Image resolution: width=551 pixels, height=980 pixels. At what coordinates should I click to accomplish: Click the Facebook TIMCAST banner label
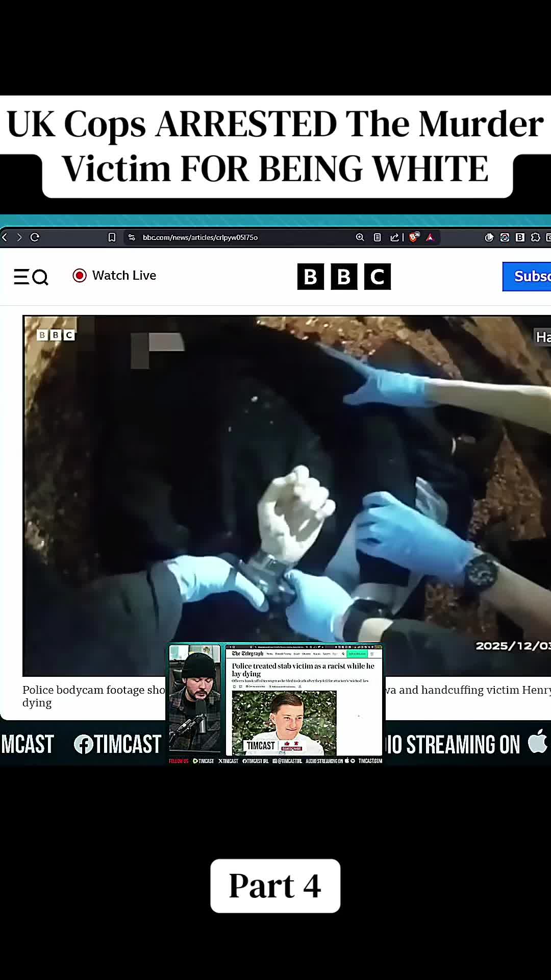point(118,744)
